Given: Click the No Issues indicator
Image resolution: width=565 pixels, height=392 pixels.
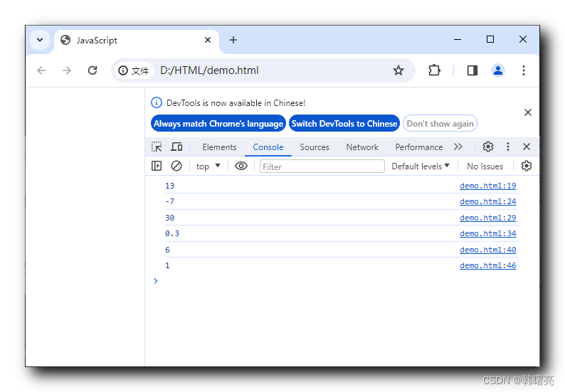Looking at the screenshot, I should click(x=485, y=166).
